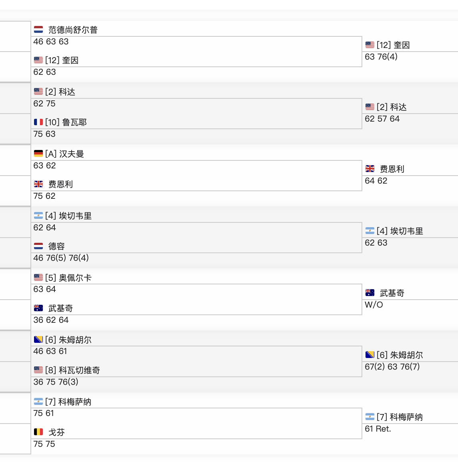This screenshot has height=476, width=458.
Task: Open player [12] 奎因 in right column
Action: pos(393,45)
